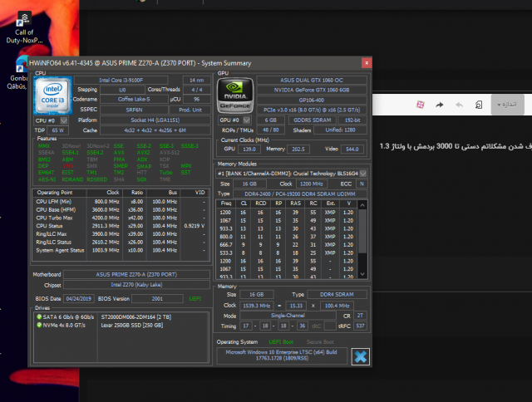532x402 pixels.
Task: Click the green UEFI label
Action: [195, 299]
